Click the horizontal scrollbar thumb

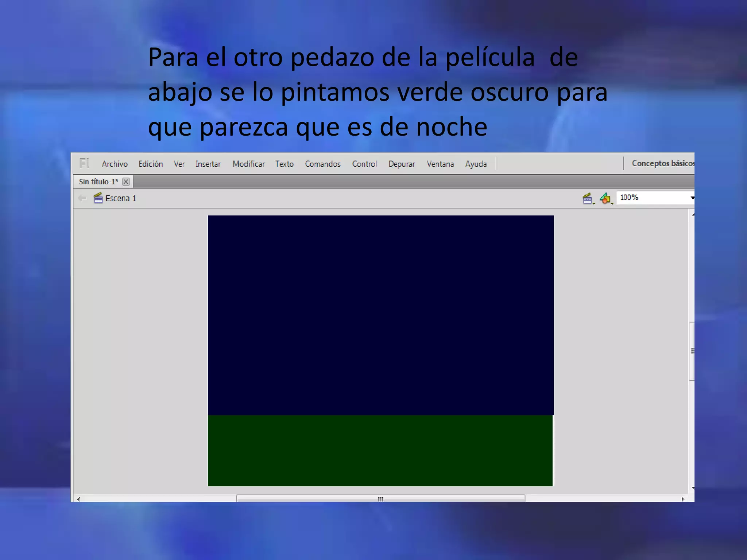tap(381, 498)
